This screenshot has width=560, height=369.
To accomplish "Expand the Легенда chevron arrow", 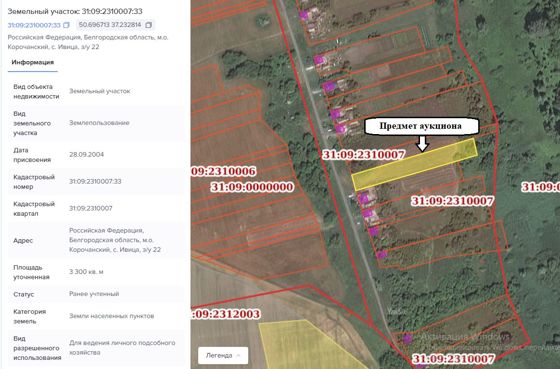I will [x=238, y=356].
